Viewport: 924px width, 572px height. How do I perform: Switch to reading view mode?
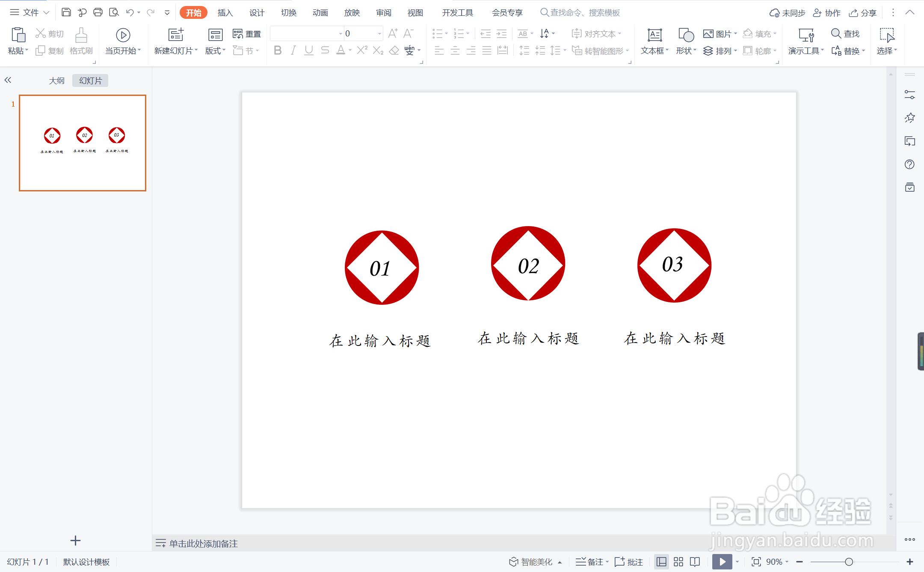point(695,562)
